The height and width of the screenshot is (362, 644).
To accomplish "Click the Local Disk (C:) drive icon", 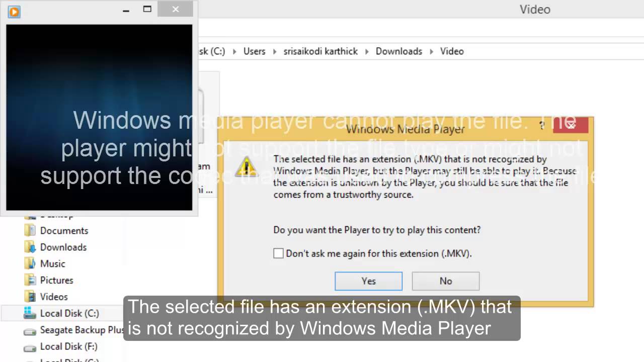I will coord(30,313).
